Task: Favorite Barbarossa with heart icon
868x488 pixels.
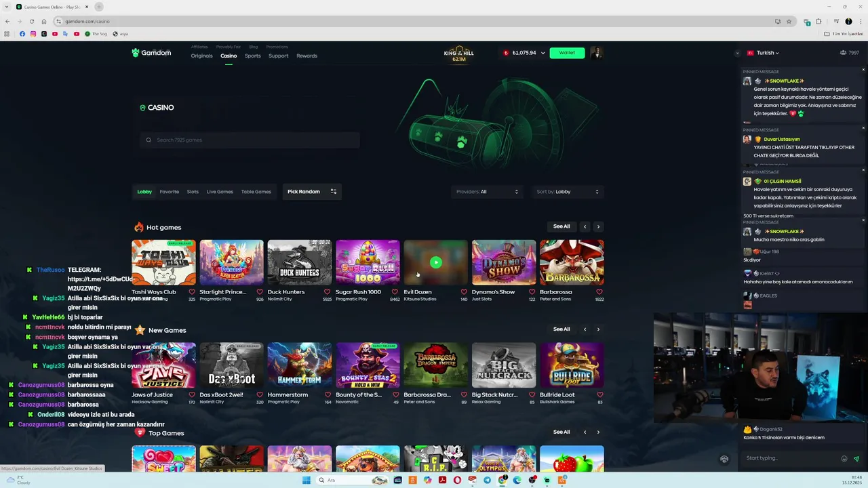Action: pos(600,292)
